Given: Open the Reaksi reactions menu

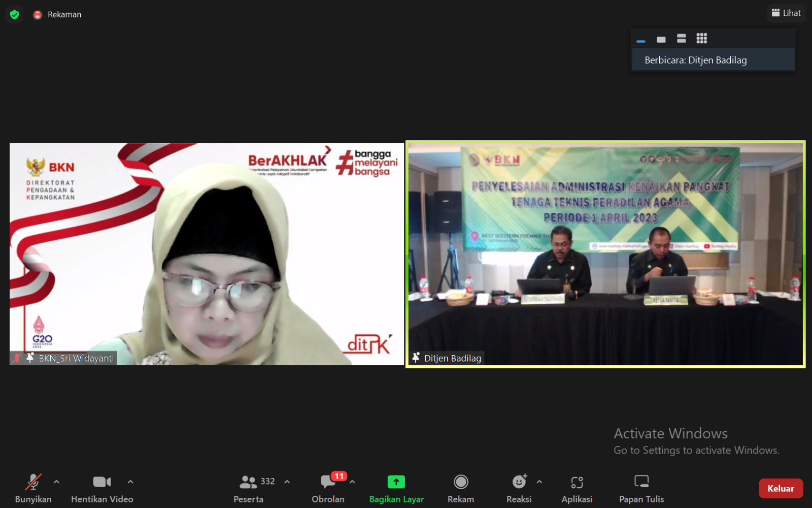Looking at the screenshot, I should [x=518, y=488].
